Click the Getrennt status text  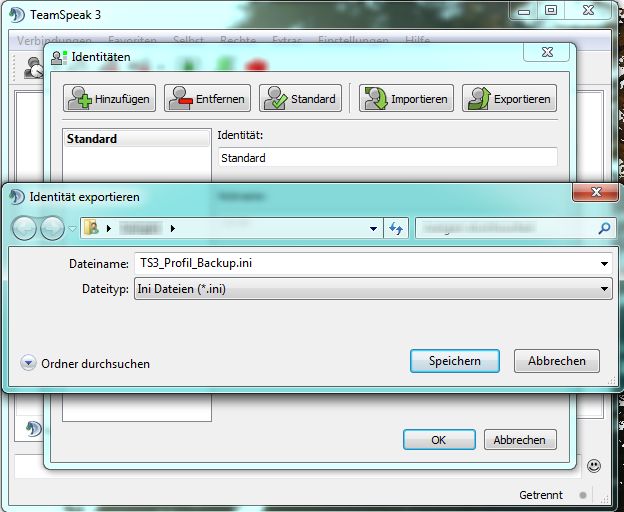coord(541,495)
